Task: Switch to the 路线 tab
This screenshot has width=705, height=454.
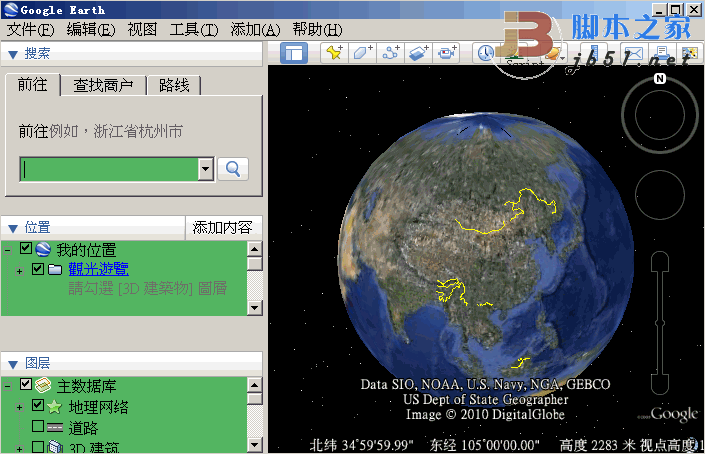Action: [174, 85]
